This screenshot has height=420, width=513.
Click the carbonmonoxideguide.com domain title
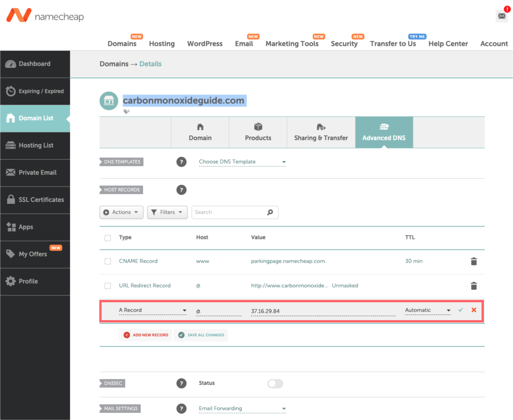click(x=184, y=101)
